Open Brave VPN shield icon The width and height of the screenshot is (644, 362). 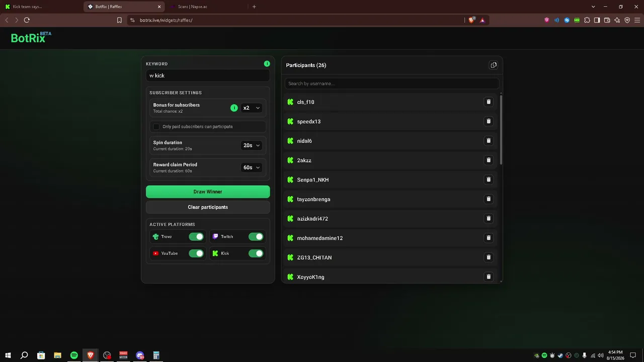(x=627, y=20)
